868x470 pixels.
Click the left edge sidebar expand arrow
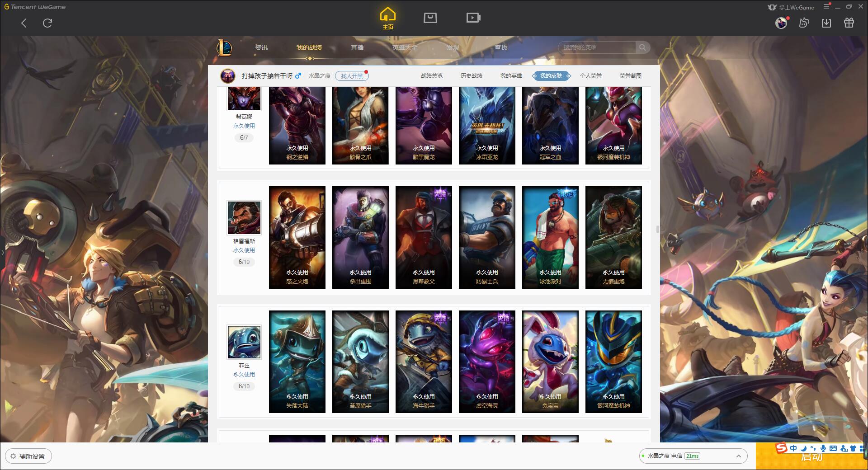point(2,252)
